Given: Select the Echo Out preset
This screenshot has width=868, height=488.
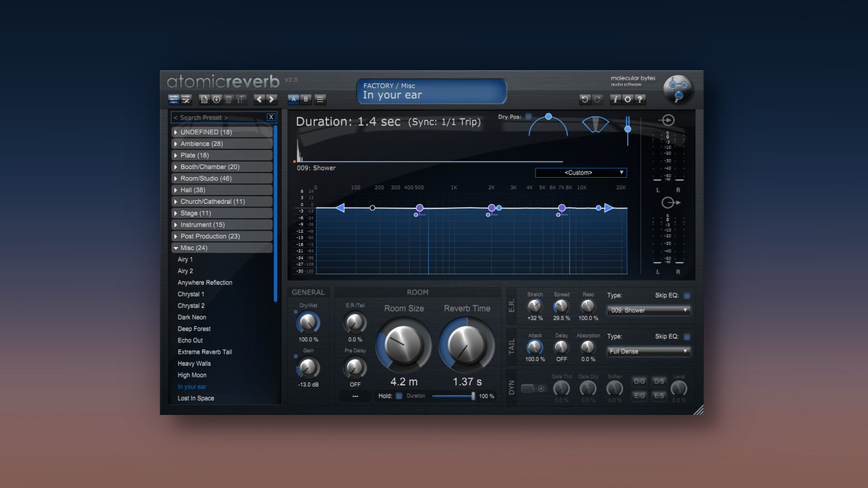Looking at the screenshot, I should click(190, 341).
